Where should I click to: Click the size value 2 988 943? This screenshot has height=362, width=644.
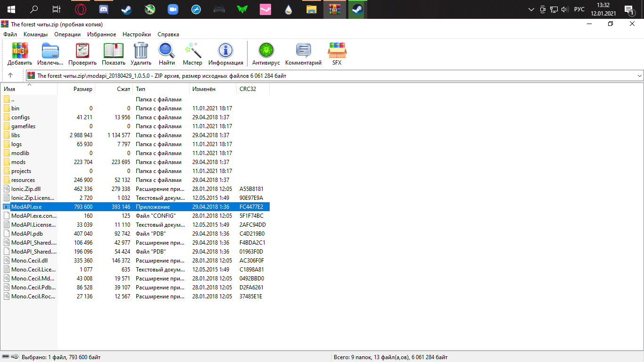tap(81, 135)
